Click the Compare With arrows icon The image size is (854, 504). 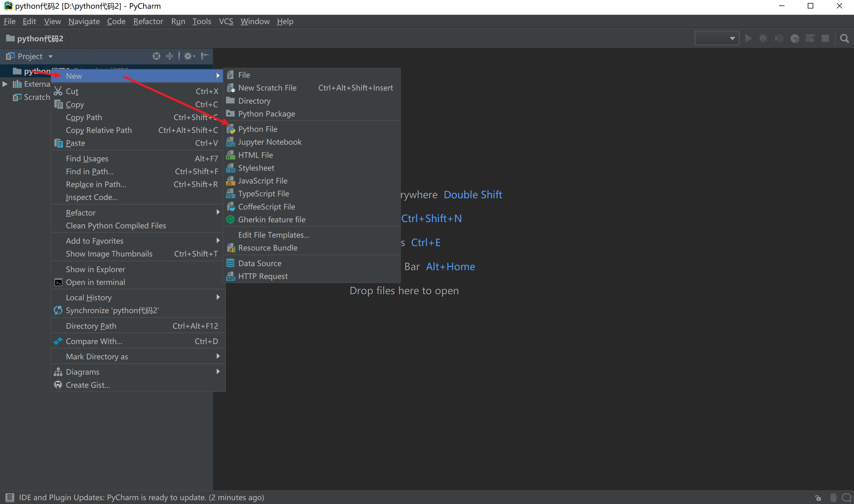[x=58, y=341]
